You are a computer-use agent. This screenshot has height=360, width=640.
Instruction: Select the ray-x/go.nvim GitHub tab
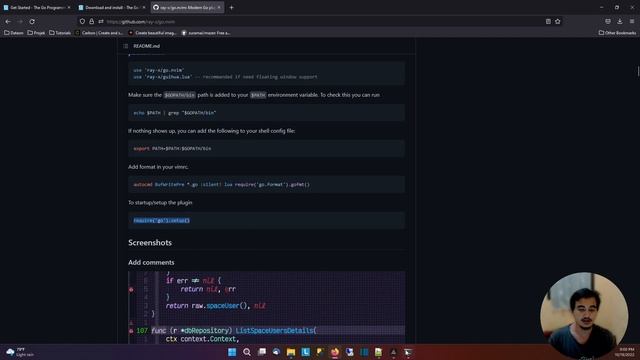pyautogui.click(x=187, y=7)
